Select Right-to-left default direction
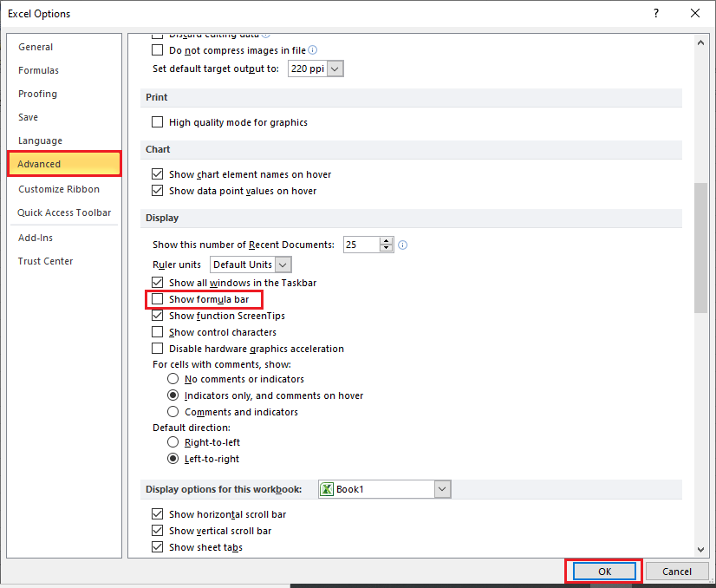This screenshot has height=588, width=716. click(172, 441)
